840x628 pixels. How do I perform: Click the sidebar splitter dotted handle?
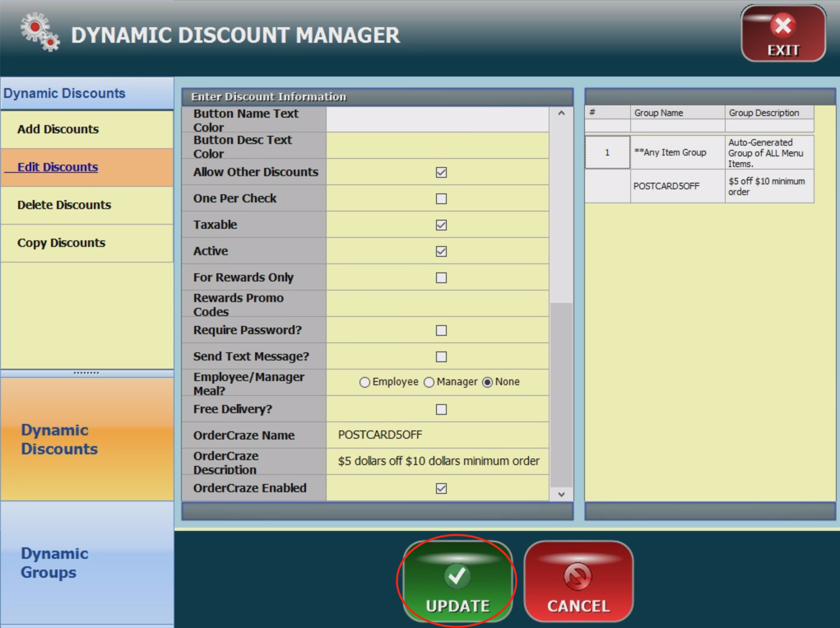[86, 373]
